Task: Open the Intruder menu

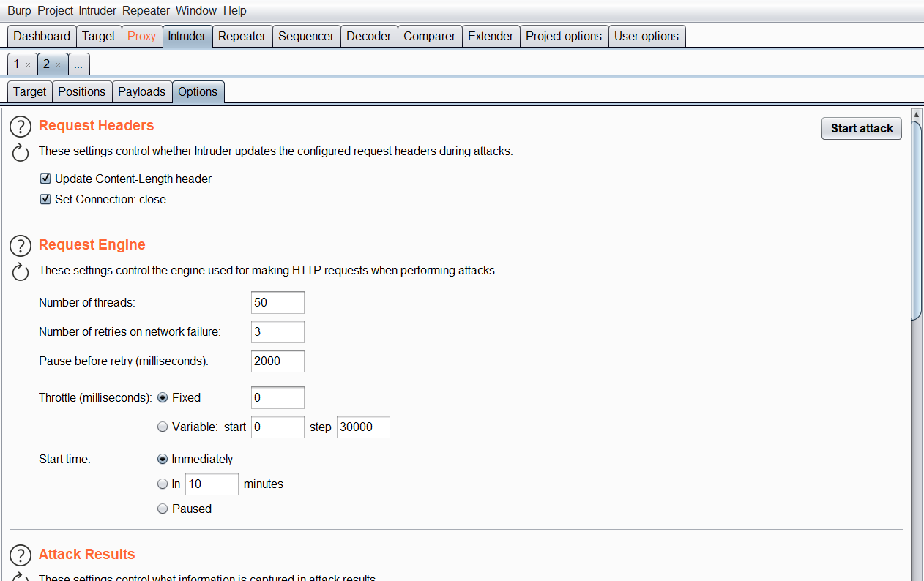Action: pos(97,10)
